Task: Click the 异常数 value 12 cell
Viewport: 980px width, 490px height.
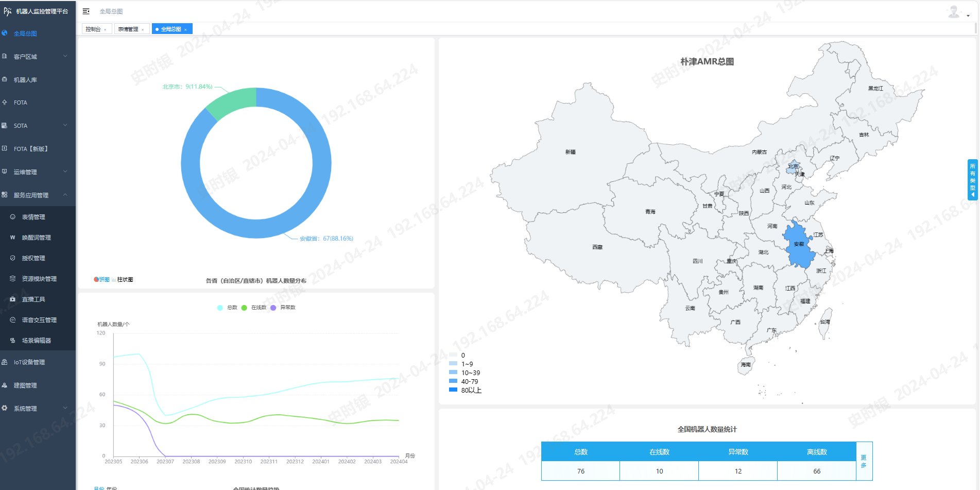Action: tap(738, 471)
